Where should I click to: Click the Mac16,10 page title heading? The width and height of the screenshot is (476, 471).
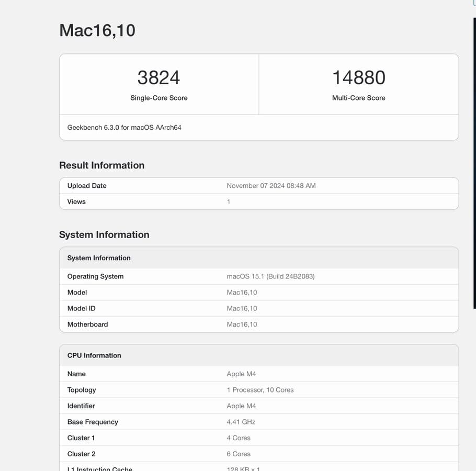tap(97, 30)
